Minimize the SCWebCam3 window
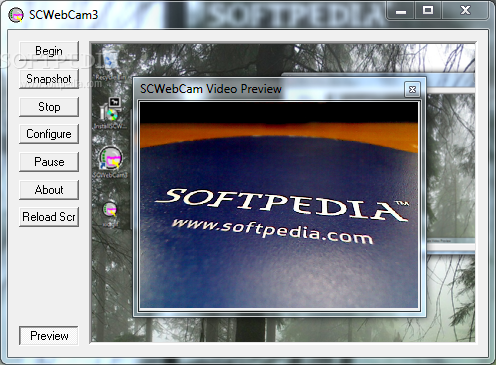 (401, 11)
